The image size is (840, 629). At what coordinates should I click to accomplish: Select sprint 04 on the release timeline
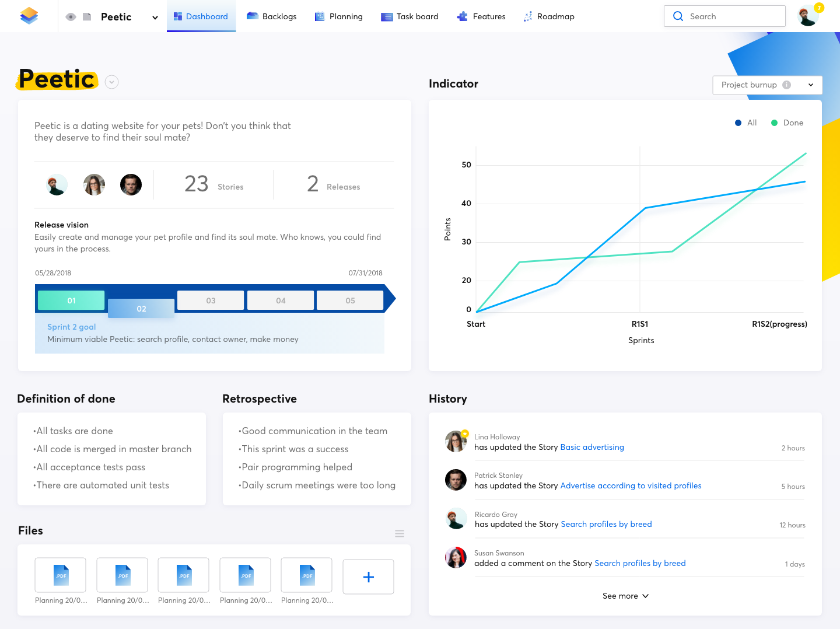[281, 300]
